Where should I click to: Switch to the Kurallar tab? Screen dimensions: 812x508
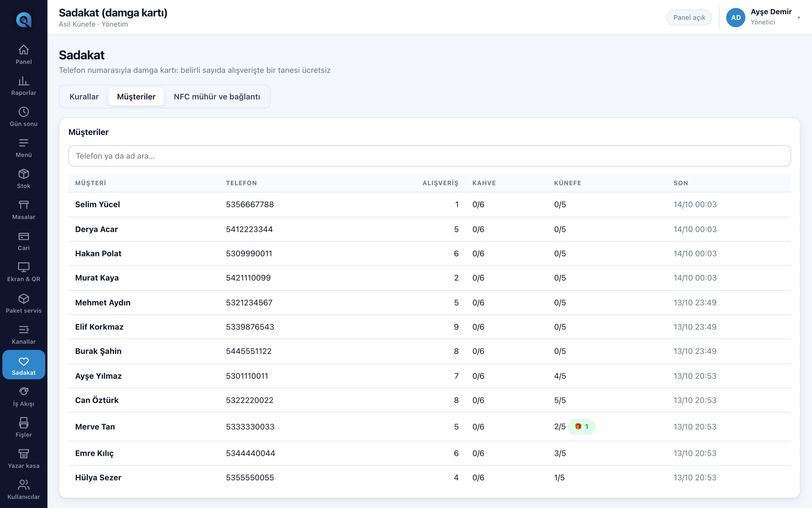84,97
